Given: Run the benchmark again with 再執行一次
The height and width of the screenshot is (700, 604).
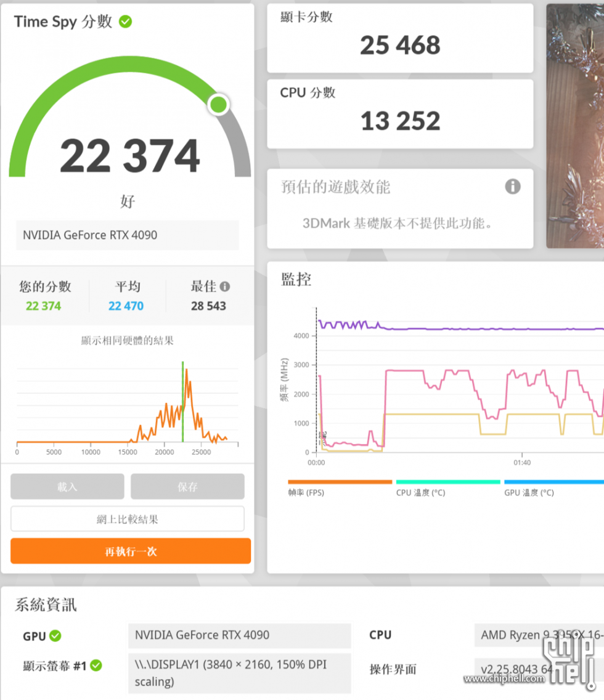Looking at the screenshot, I should click(x=131, y=551).
